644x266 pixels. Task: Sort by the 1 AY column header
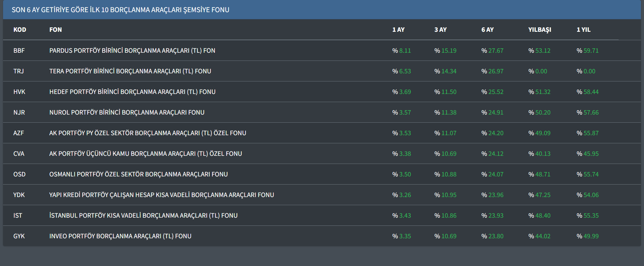click(x=398, y=30)
